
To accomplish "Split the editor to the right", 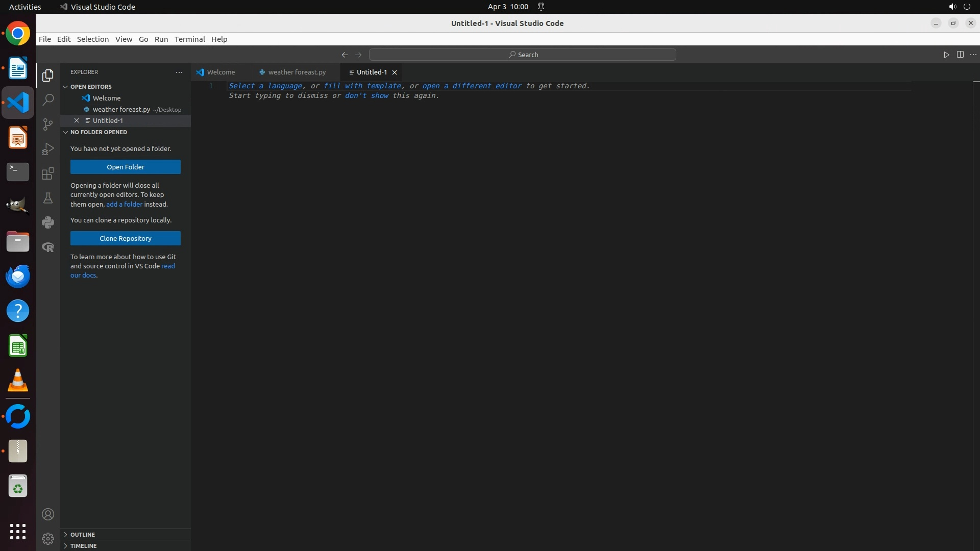I will pyautogui.click(x=960, y=55).
